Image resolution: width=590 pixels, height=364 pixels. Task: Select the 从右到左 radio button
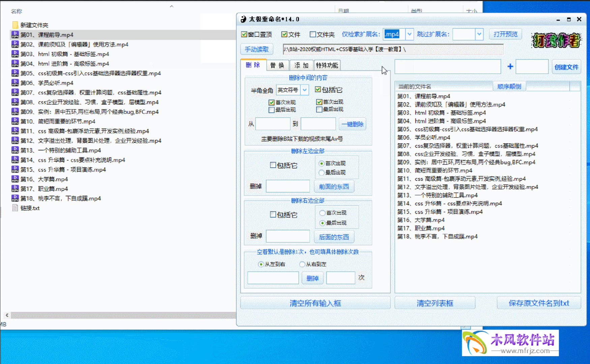302,264
